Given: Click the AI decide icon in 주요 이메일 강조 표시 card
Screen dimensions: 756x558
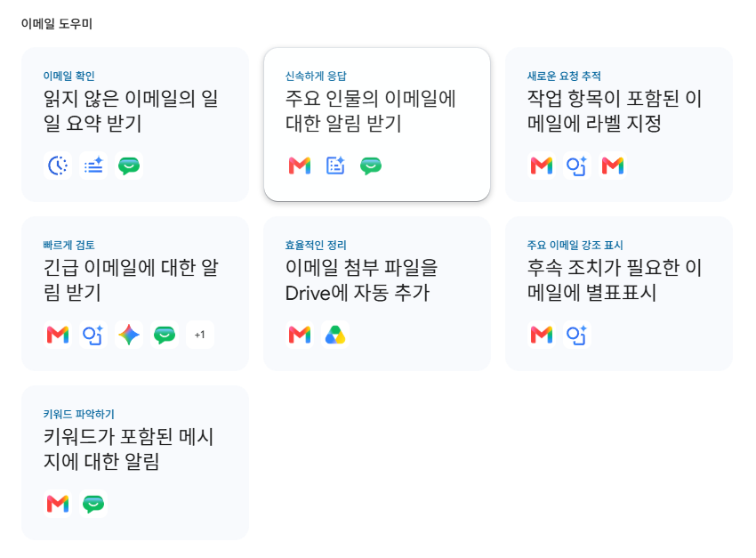Looking at the screenshot, I should (577, 335).
